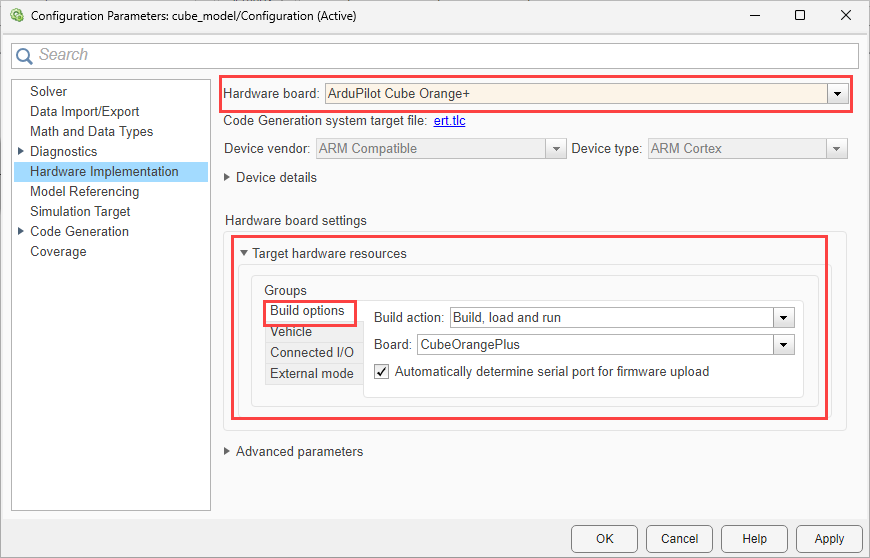Expand the Diagnostics tree node arrow
The image size is (870, 558).
21,151
